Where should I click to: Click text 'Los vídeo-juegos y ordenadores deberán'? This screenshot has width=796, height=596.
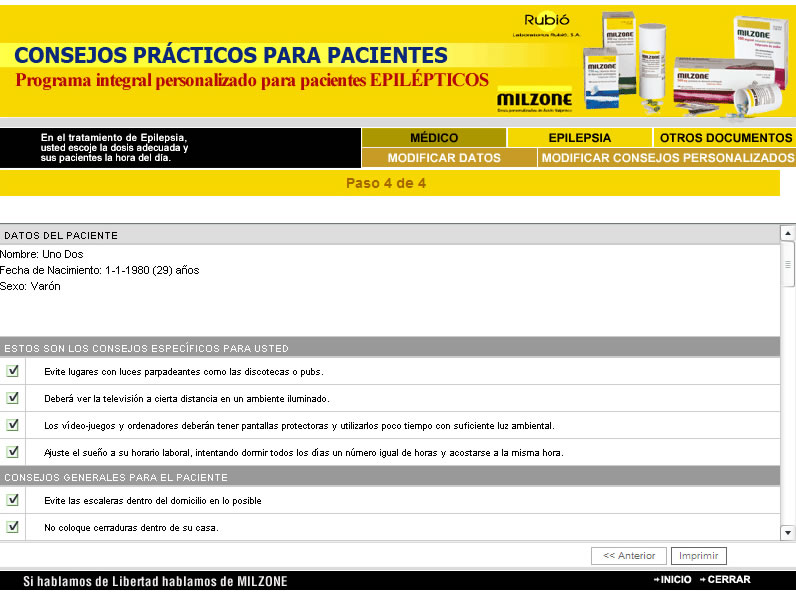pos(300,425)
